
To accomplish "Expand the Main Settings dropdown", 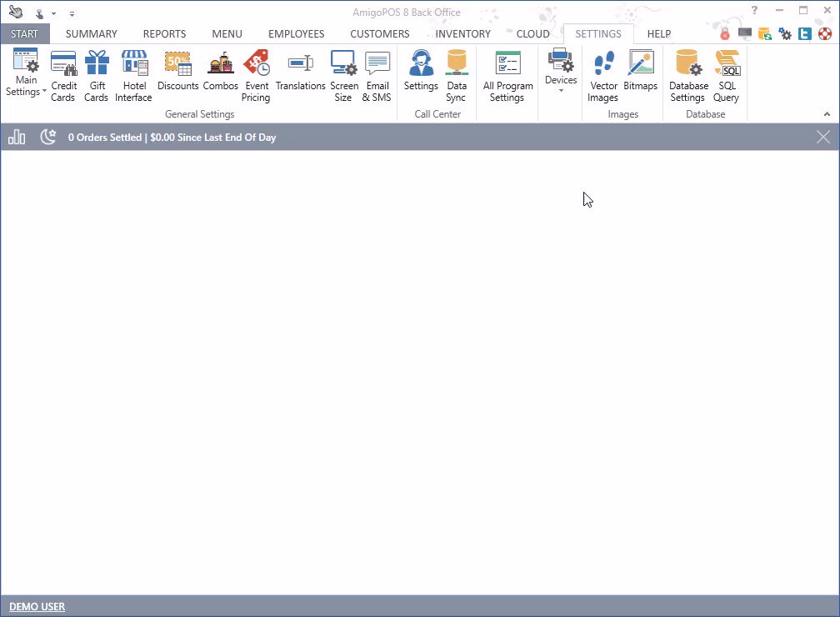I will [26, 75].
